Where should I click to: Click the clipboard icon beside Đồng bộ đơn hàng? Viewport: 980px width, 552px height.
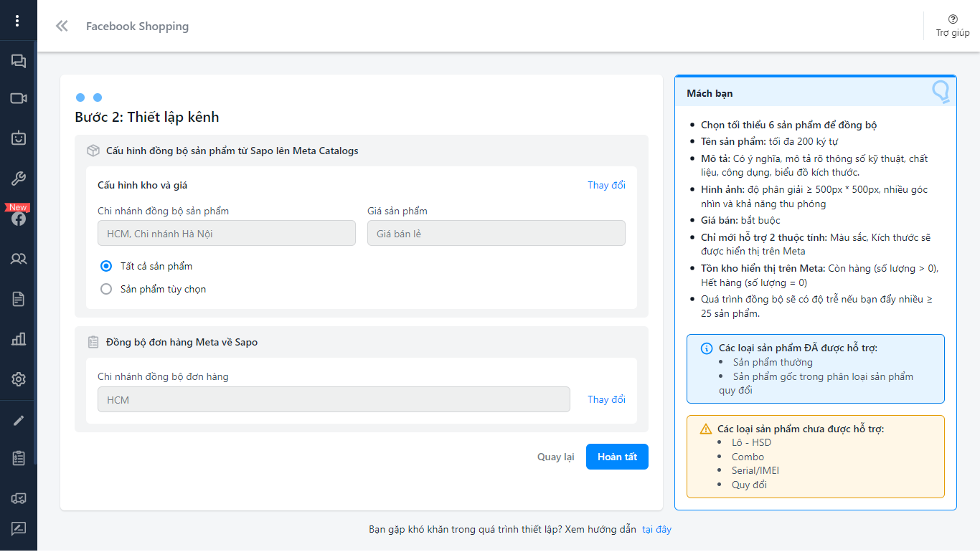93,342
